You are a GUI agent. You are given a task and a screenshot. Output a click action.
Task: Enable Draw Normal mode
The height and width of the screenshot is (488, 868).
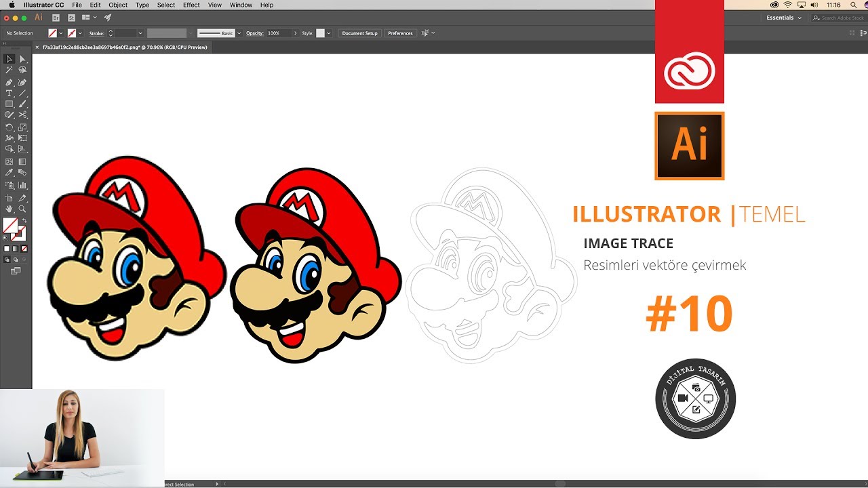click(7, 259)
